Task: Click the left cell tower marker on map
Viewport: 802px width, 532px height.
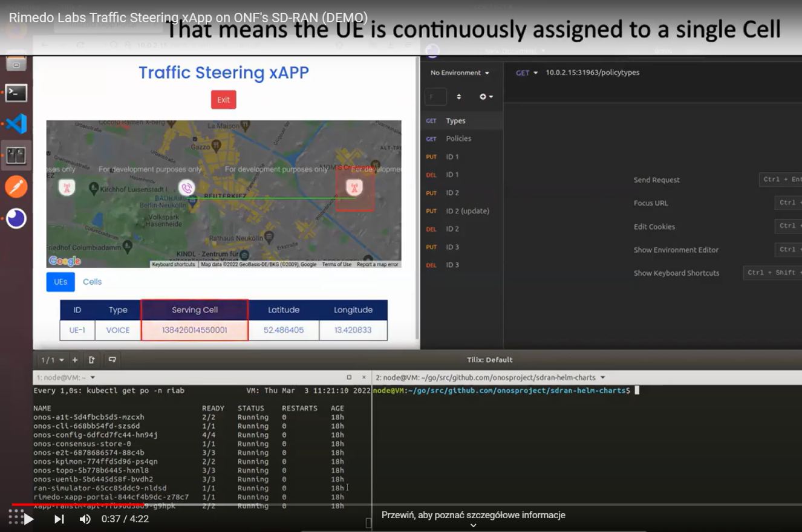Action: coord(67,187)
